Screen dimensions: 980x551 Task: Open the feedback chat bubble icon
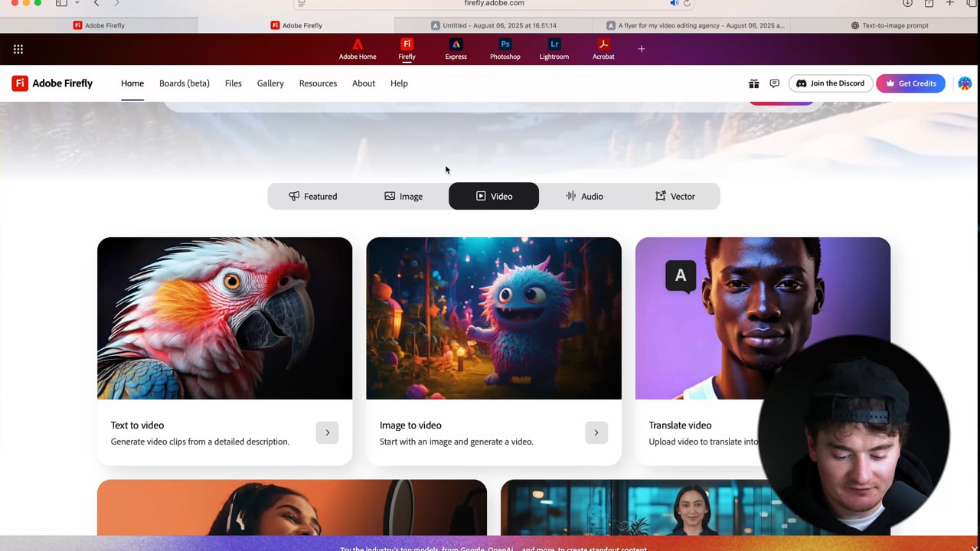[x=774, y=83]
